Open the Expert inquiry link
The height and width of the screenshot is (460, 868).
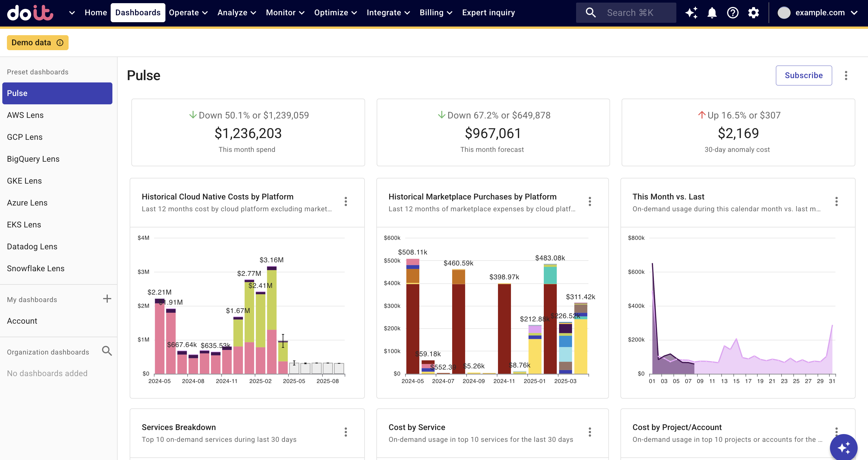tap(488, 13)
